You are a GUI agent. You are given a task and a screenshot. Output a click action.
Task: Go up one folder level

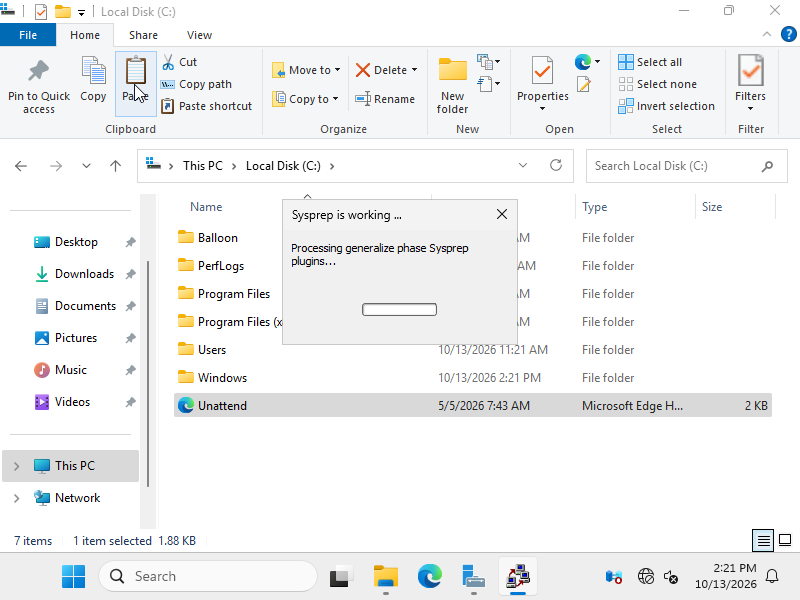tap(115, 166)
